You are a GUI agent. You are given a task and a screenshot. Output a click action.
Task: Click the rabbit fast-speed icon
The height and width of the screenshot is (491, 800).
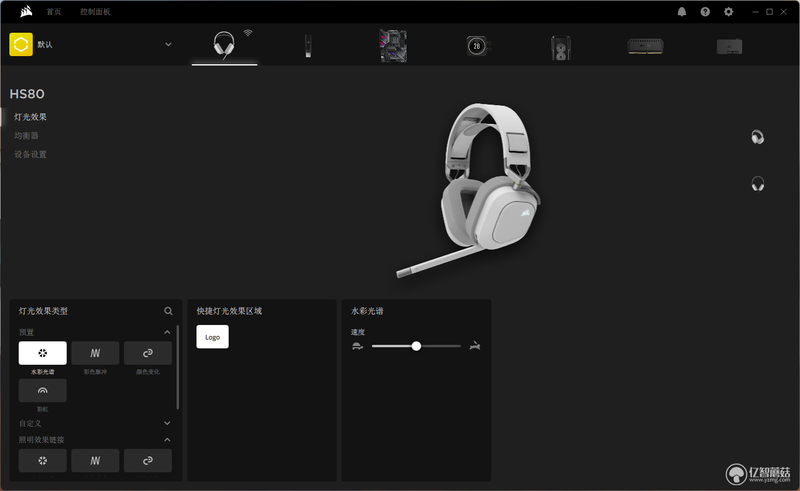click(475, 346)
